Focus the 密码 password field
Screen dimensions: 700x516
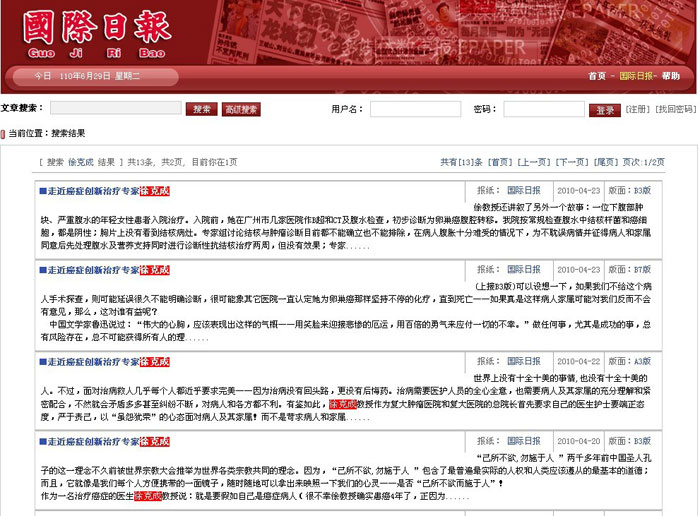point(543,109)
